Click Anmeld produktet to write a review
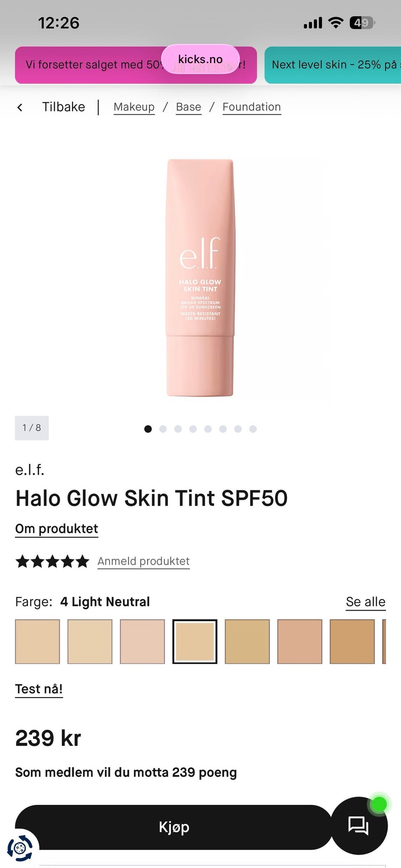 pos(143,561)
